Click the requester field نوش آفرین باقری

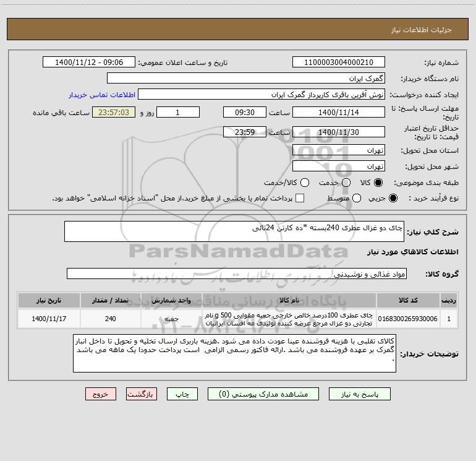click(x=261, y=95)
